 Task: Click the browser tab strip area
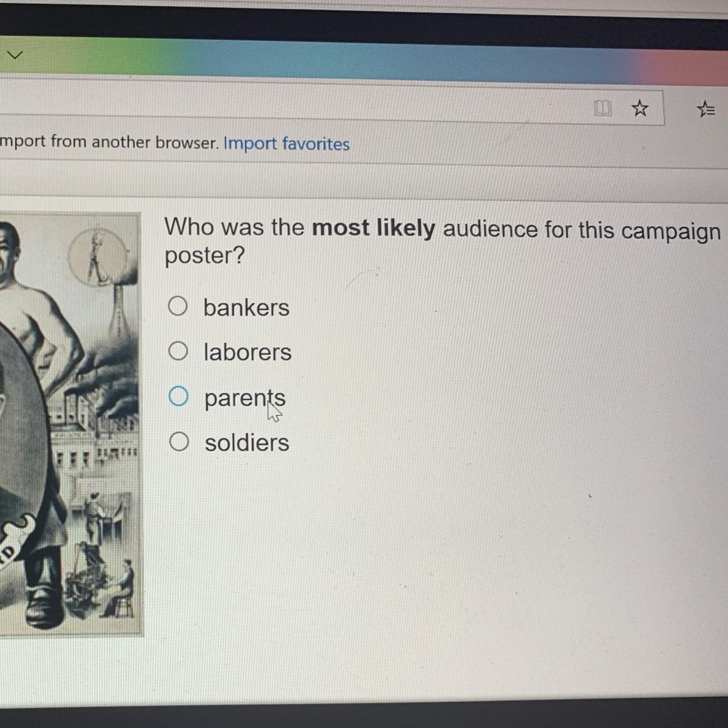(x=364, y=56)
